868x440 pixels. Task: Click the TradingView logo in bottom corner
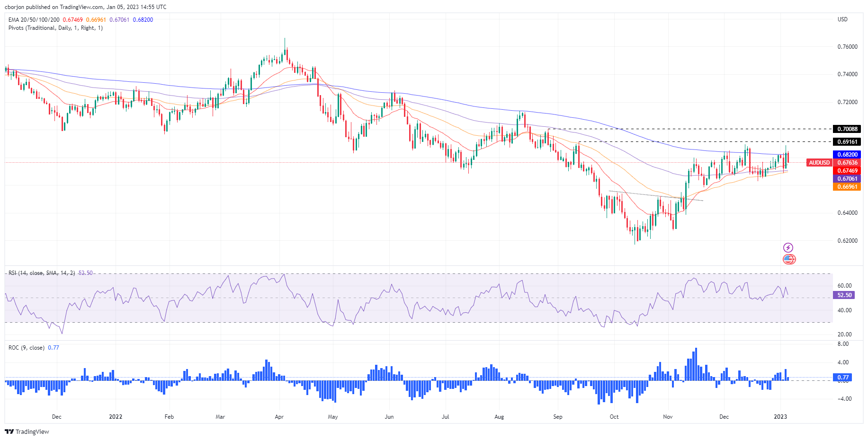click(27, 431)
